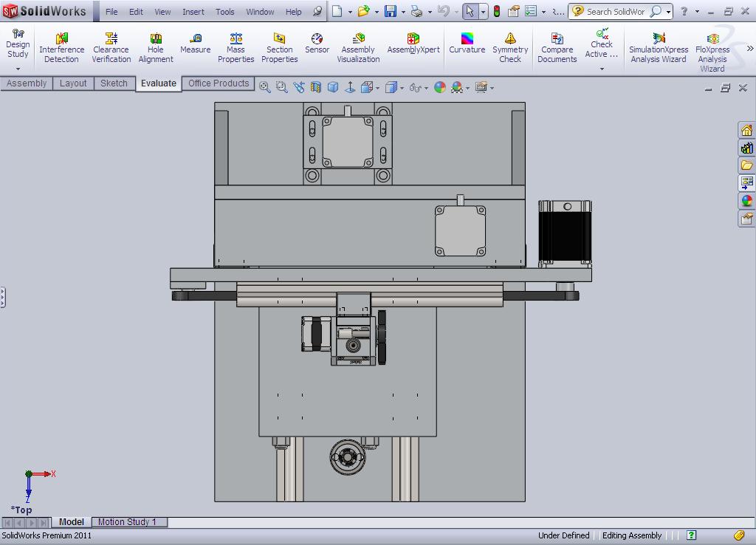Image resolution: width=756 pixels, height=545 pixels.
Task: Open the Display Style dropdown arrow
Action: point(401,86)
